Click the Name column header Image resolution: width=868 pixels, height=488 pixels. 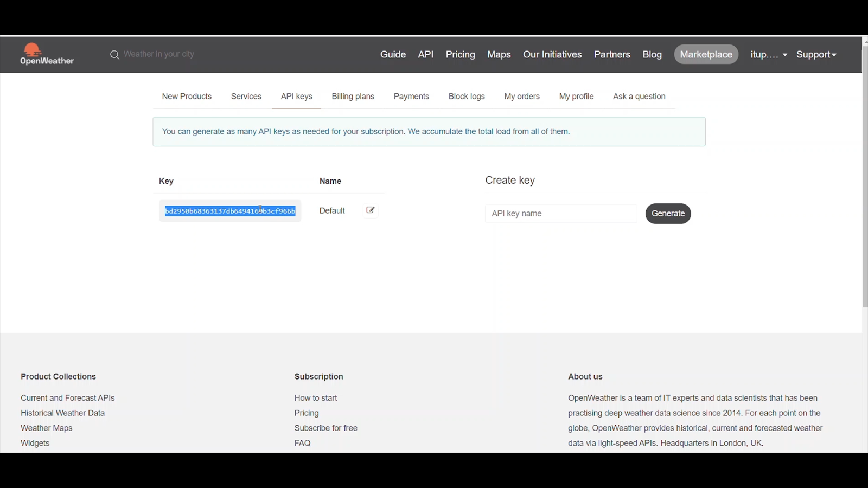click(330, 181)
